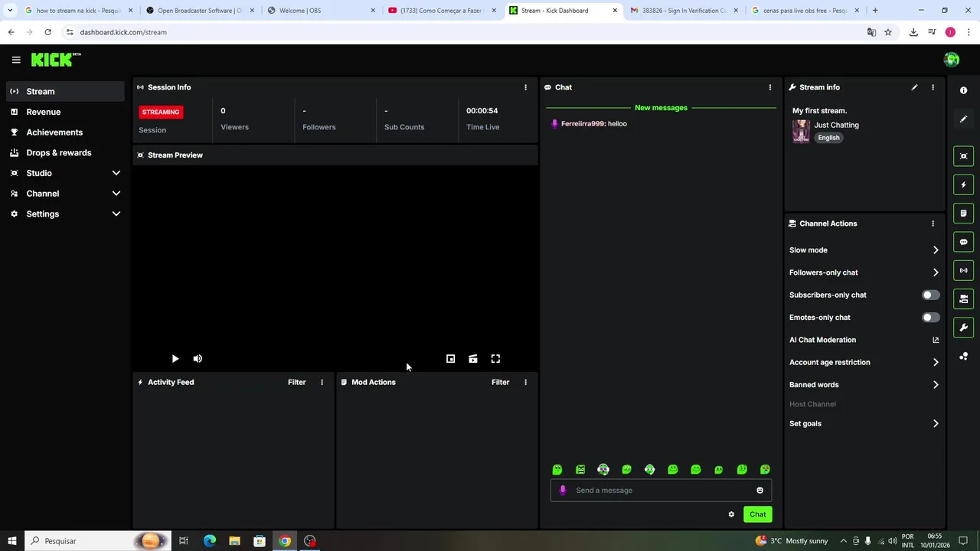Viewport: 980px width, 551px height.
Task: Switch to Welcome OBS browser tab
Action: click(x=321, y=11)
